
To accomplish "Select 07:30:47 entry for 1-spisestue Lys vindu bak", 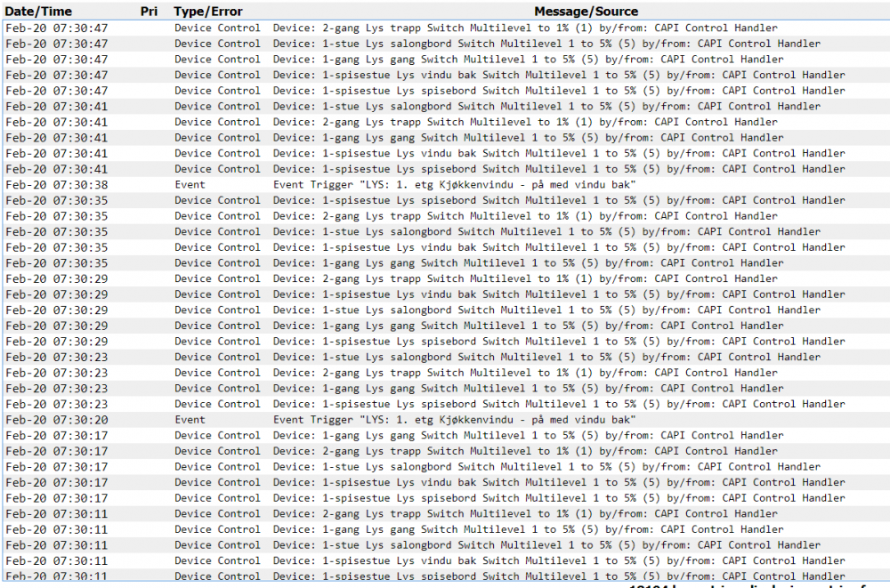I will pyautogui.click(x=559, y=75).
